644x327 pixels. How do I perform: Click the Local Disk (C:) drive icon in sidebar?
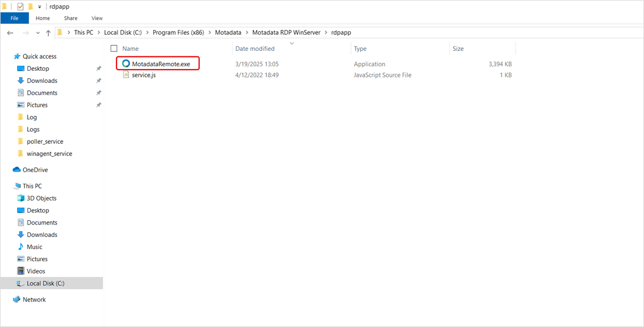pyautogui.click(x=20, y=283)
